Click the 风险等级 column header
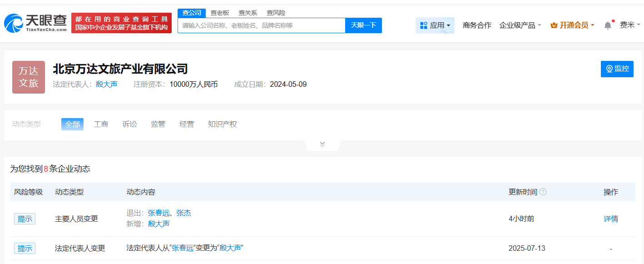 click(28, 192)
